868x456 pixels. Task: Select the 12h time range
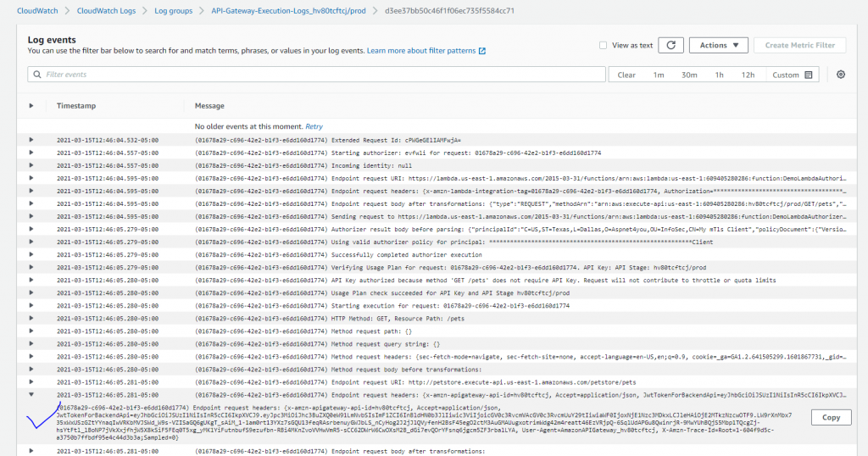point(748,75)
